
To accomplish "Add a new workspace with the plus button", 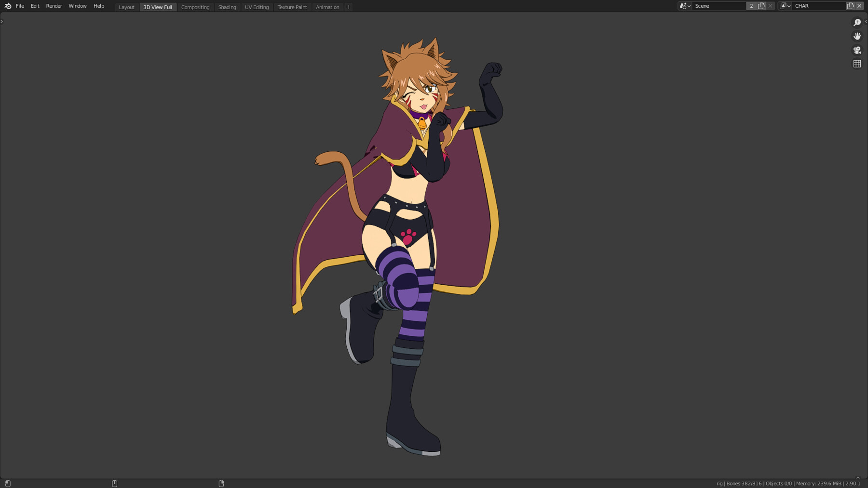I will (349, 7).
